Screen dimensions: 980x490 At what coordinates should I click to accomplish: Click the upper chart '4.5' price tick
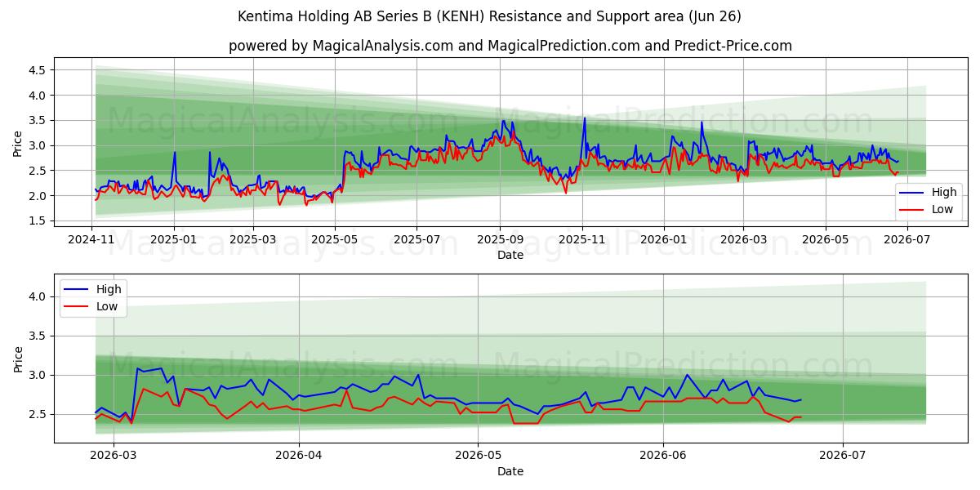38,70
